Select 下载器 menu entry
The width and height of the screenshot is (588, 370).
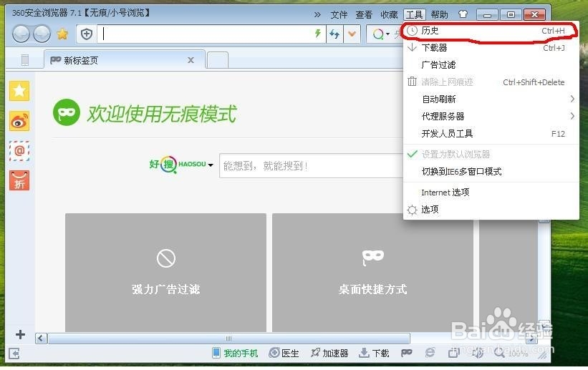pyautogui.click(x=491, y=48)
